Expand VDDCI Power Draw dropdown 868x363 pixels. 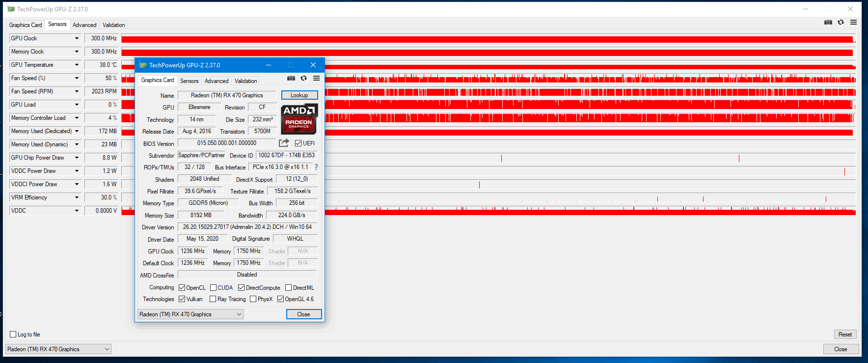(x=77, y=184)
